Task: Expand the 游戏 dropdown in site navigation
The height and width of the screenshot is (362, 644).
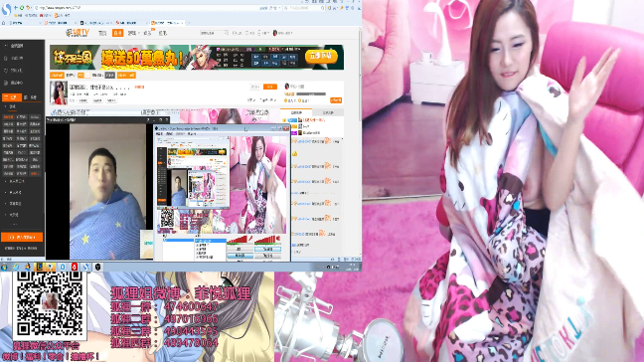Action: click(133, 33)
